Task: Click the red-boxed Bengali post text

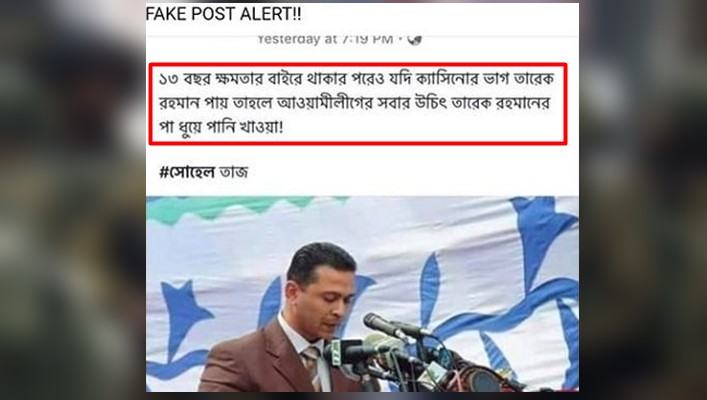Action: tap(358, 104)
